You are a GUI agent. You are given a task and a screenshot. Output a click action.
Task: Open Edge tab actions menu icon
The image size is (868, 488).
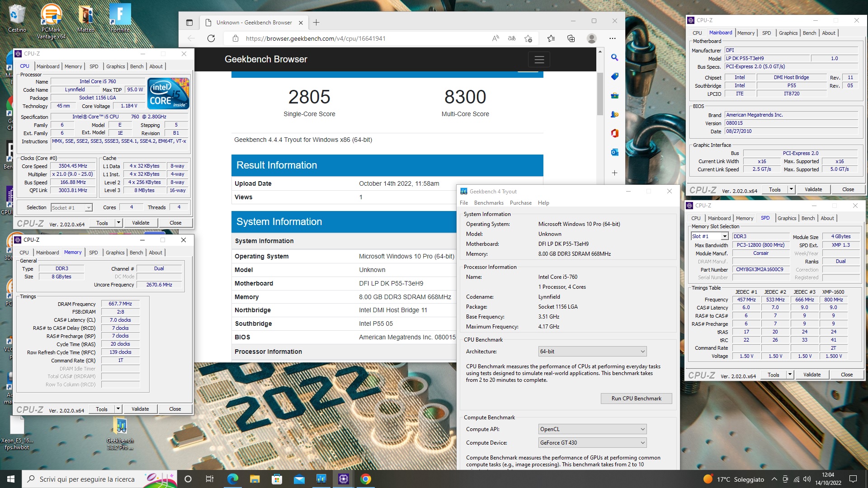point(189,23)
